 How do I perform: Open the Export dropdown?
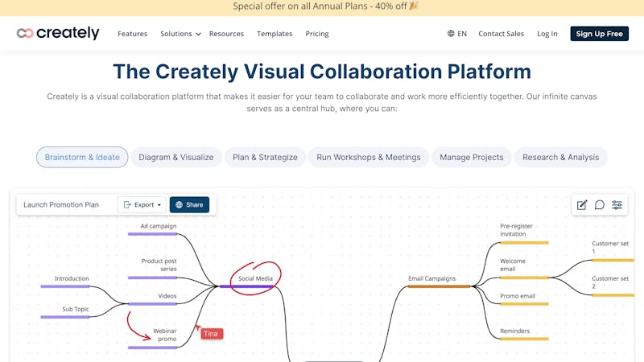click(142, 205)
